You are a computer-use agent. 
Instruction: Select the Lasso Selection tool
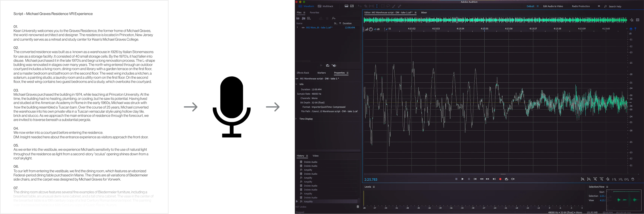pos(388,6)
